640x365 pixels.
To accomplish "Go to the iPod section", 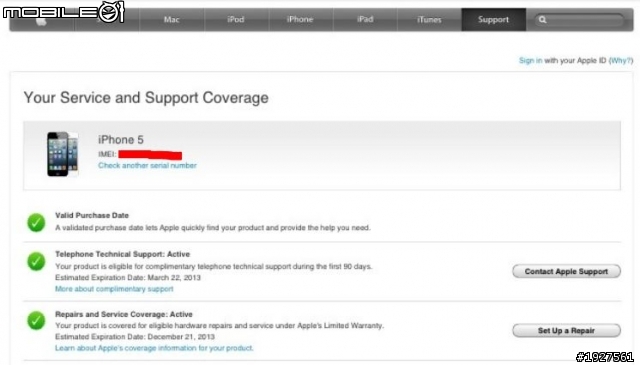I will [236, 20].
